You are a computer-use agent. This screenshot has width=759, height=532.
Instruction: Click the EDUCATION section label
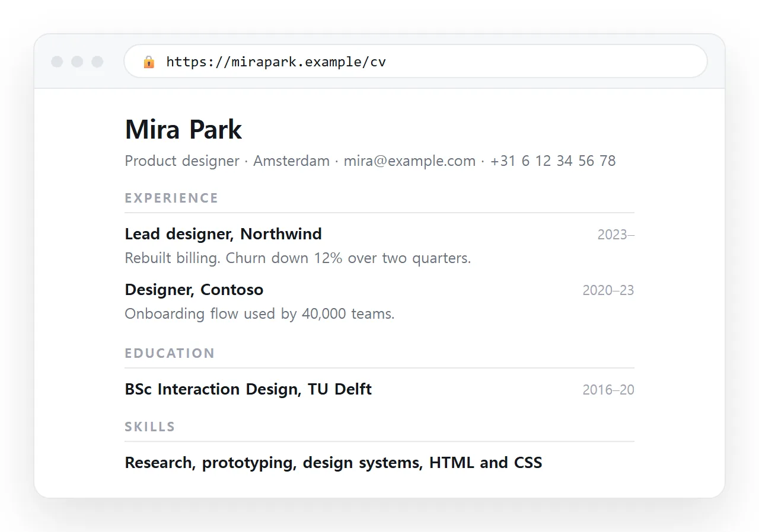170,353
